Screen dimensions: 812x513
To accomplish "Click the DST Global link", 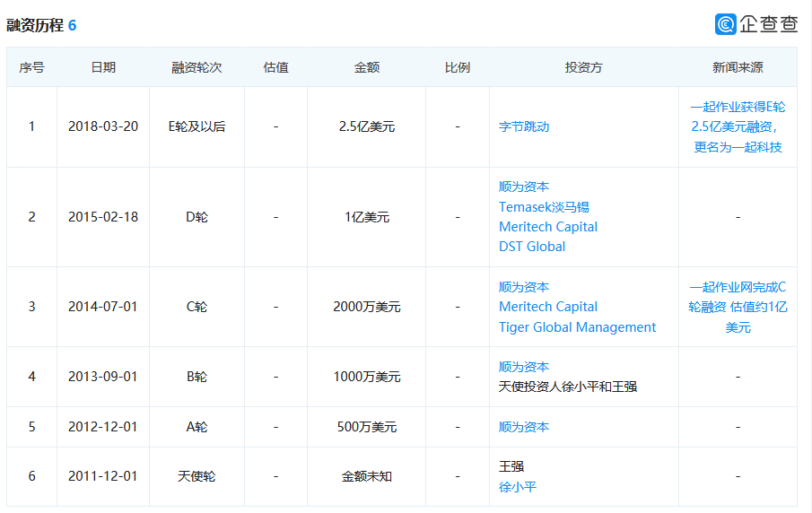I will 532,247.
